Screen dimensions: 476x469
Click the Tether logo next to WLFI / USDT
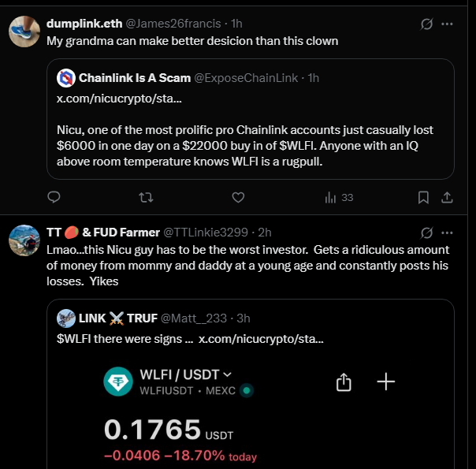point(117,382)
